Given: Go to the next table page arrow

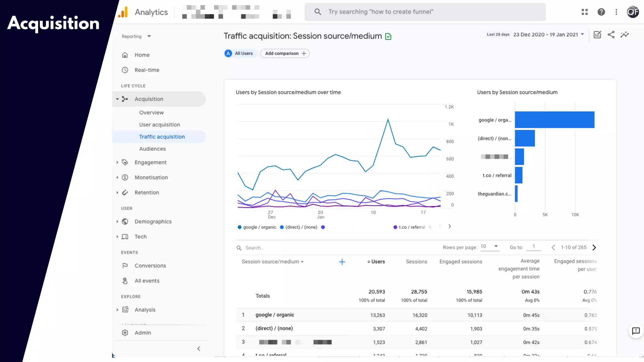Looking at the screenshot, I should pos(594,248).
